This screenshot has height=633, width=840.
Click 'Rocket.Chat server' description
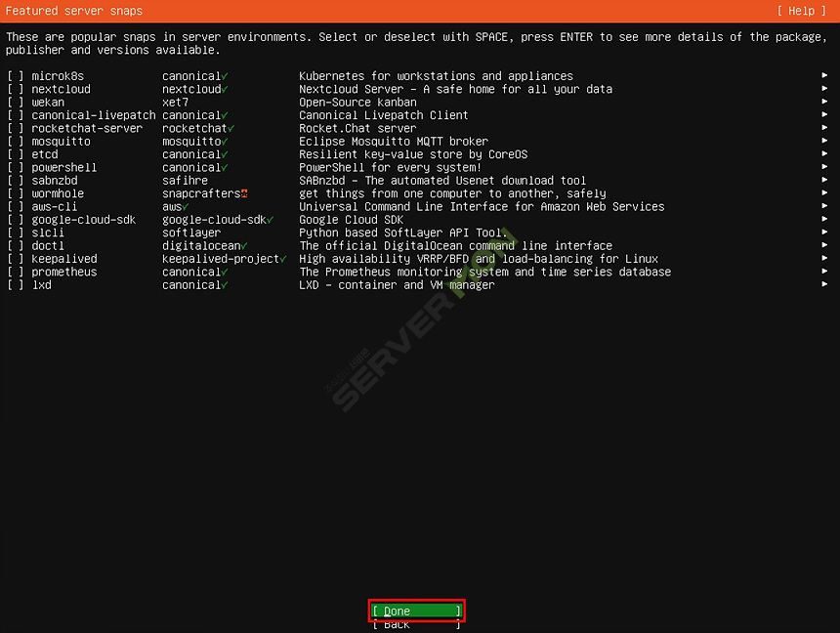click(357, 128)
